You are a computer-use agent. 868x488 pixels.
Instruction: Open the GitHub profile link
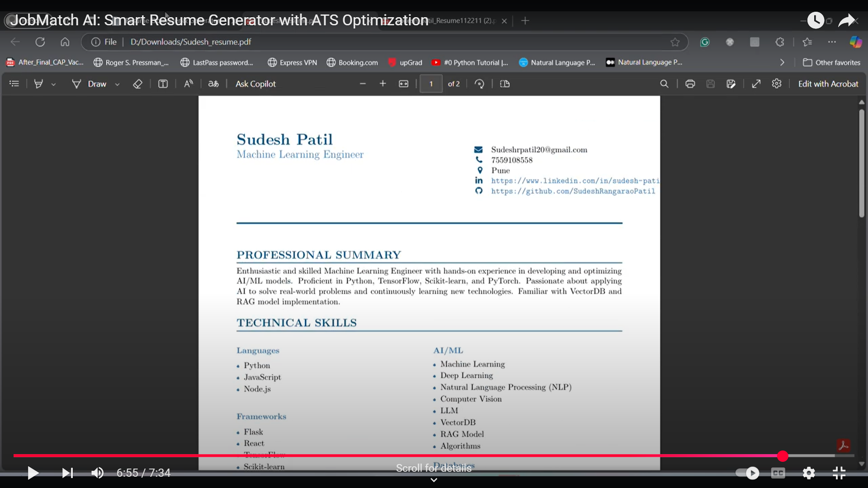pyautogui.click(x=573, y=191)
